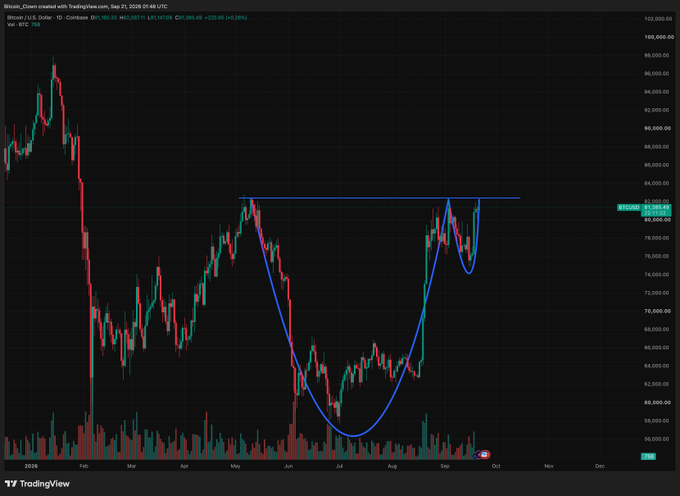Click the 2026 label on time axis
The width and height of the screenshot is (680, 496).
pos(31,466)
